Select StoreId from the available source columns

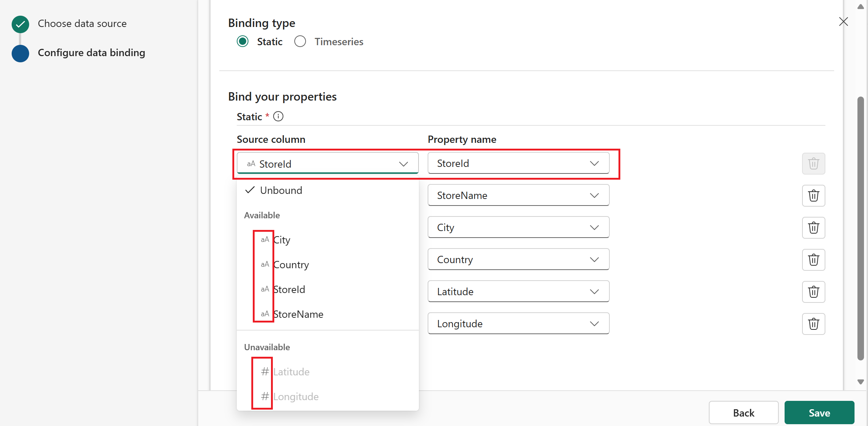pos(289,289)
